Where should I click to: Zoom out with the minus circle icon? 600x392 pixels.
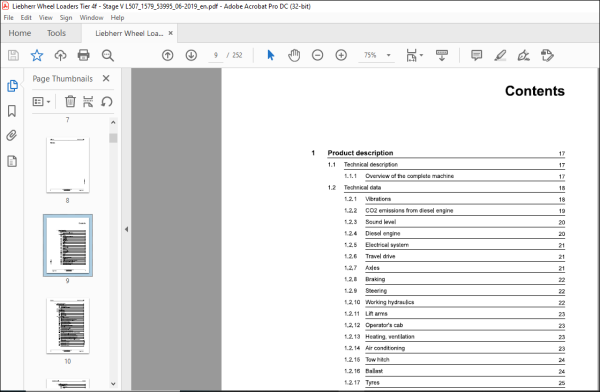318,56
